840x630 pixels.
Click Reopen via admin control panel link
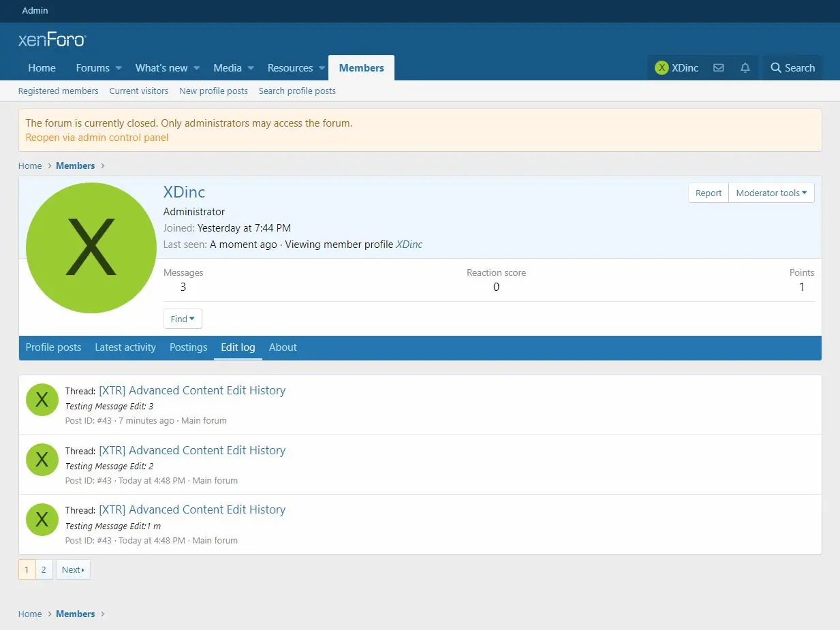(x=97, y=138)
